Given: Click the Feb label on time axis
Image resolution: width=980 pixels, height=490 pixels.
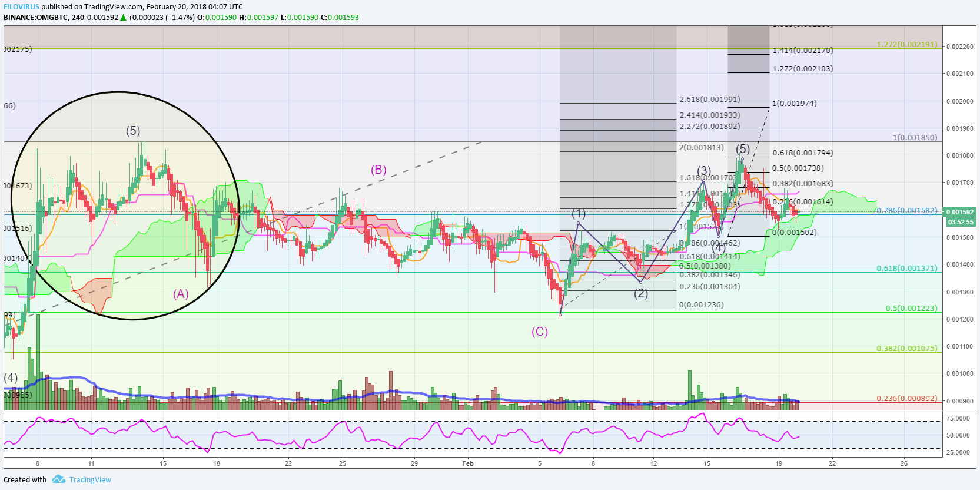Looking at the screenshot, I should click(468, 463).
